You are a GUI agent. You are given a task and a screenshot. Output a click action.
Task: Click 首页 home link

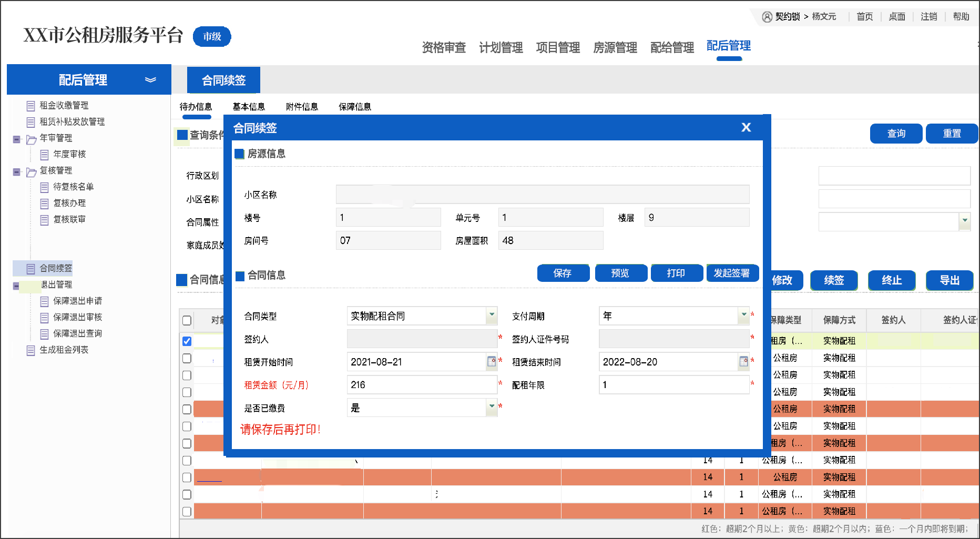click(x=865, y=17)
